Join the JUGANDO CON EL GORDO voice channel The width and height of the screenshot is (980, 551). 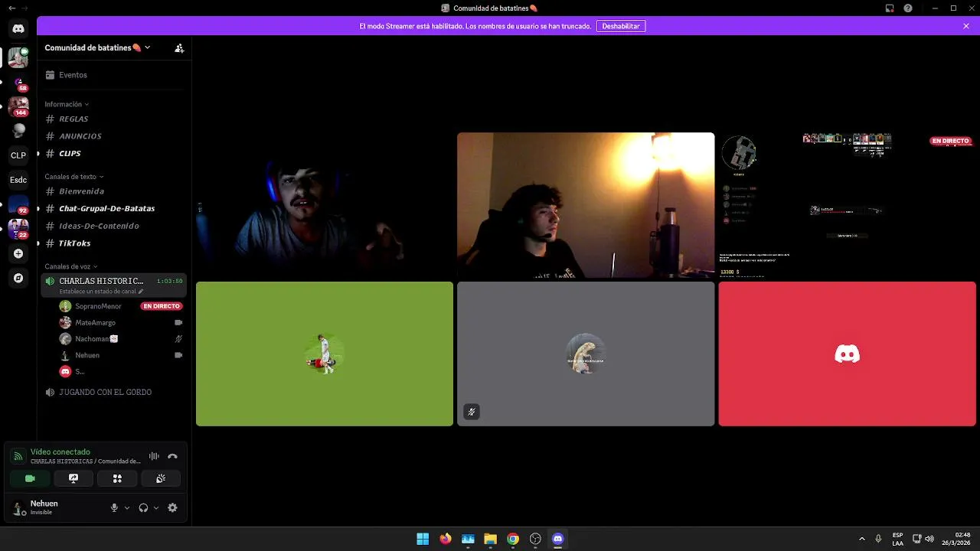pyautogui.click(x=113, y=392)
